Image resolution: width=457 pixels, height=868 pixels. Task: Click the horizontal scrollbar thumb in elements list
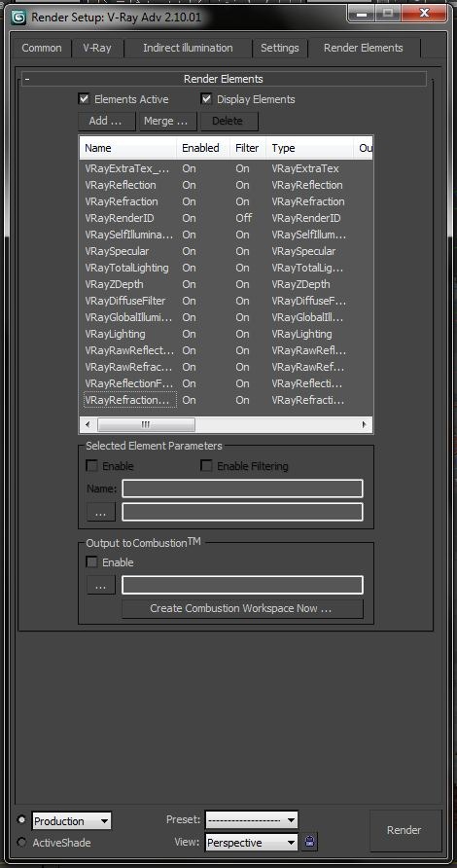tap(146, 424)
